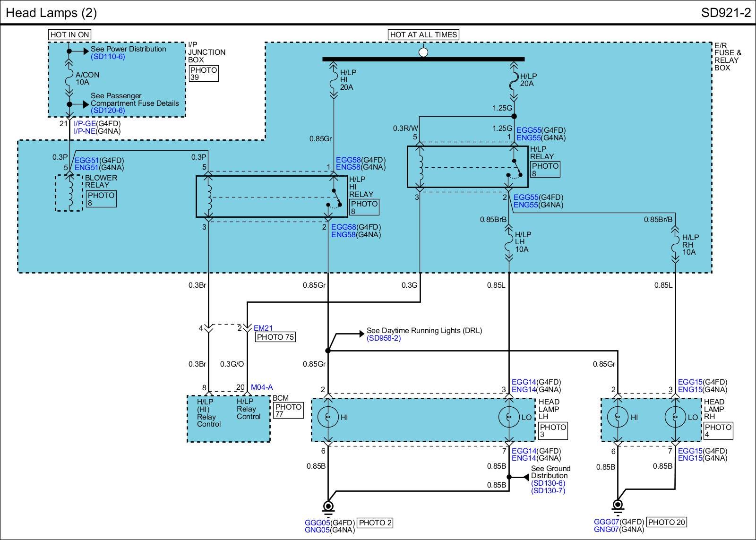The height and width of the screenshot is (540, 756).
Task: Click the HI bulb symbol in Head Lamp RH
Action: coord(617,417)
